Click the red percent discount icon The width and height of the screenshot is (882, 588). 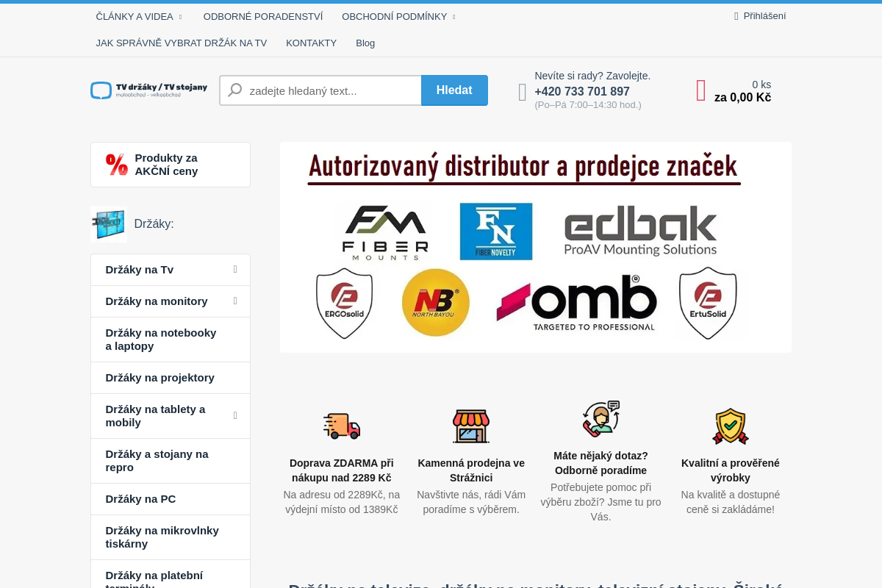coord(117,165)
